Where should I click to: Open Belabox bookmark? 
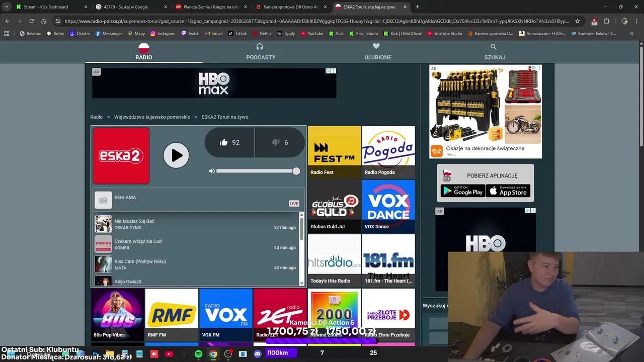(x=30, y=34)
